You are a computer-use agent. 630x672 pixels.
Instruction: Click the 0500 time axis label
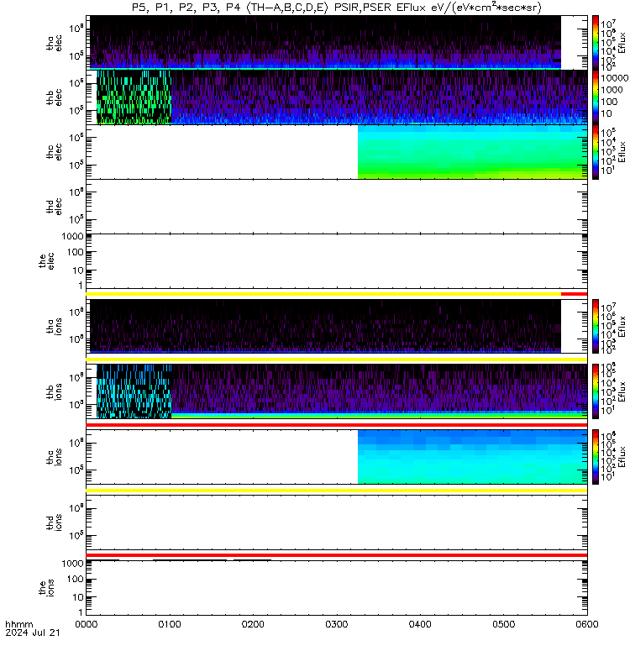coord(503,624)
